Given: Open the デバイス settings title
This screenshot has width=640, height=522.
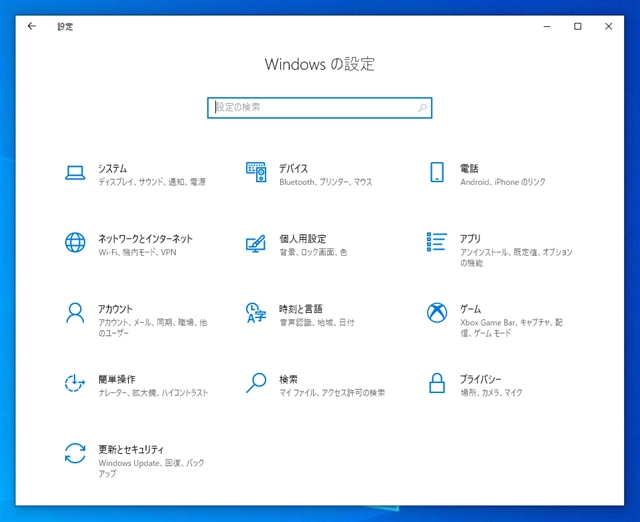Looking at the screenshot, I should [293, 169].
